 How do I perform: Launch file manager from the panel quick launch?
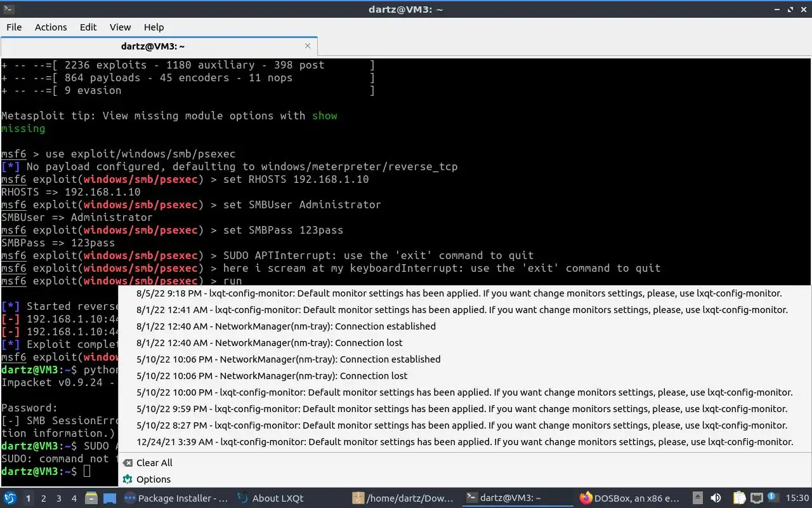(x=91, y=498)
